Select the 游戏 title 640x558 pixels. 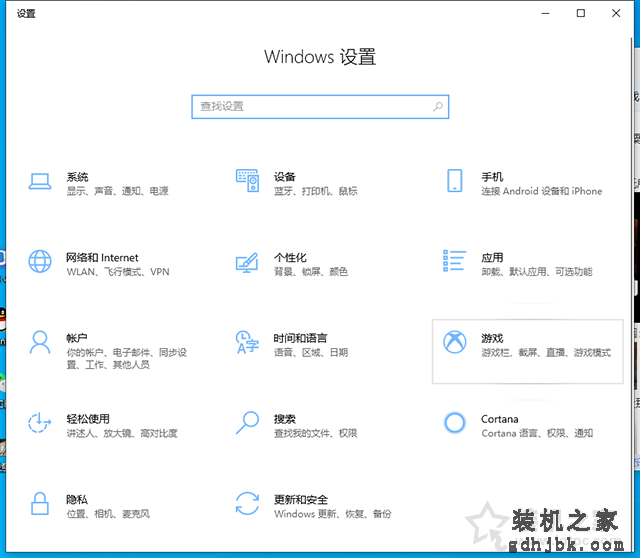(x=492, y=338)
